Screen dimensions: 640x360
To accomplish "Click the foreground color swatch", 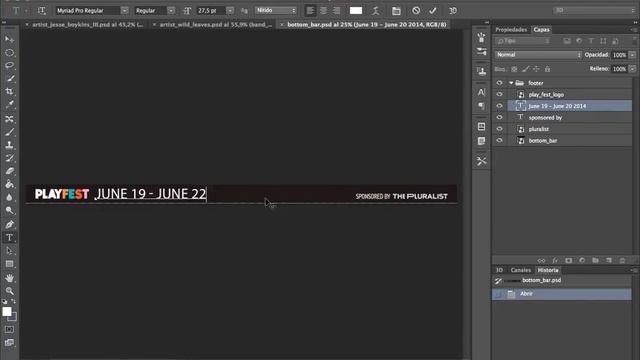I will (x=7, y=311).
